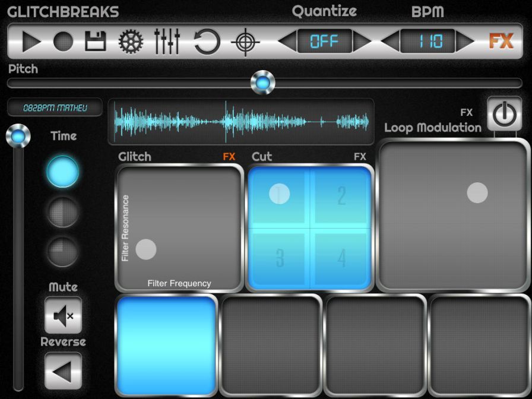
Task: Tap Cut pad quadrant 4
Action: click(x=341, y=259)
